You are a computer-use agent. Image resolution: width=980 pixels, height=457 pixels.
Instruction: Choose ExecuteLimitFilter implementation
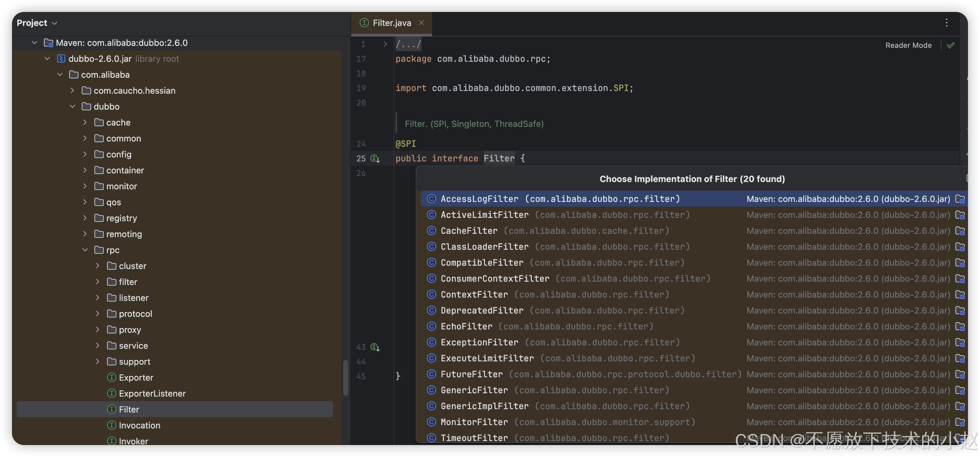694,359
